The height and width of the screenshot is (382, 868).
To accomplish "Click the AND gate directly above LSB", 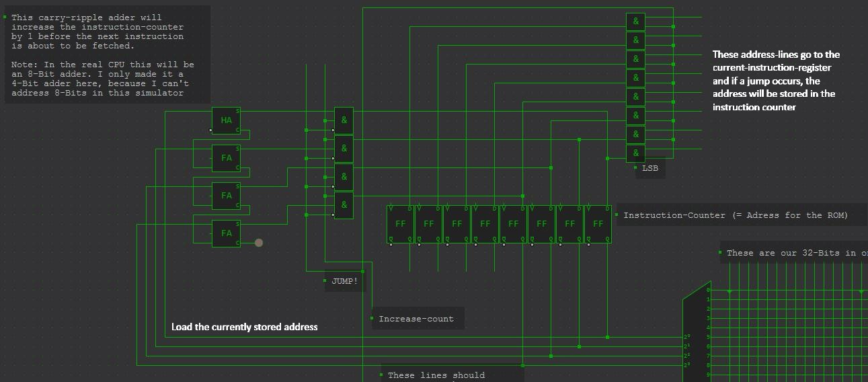I will coord(635,153).
